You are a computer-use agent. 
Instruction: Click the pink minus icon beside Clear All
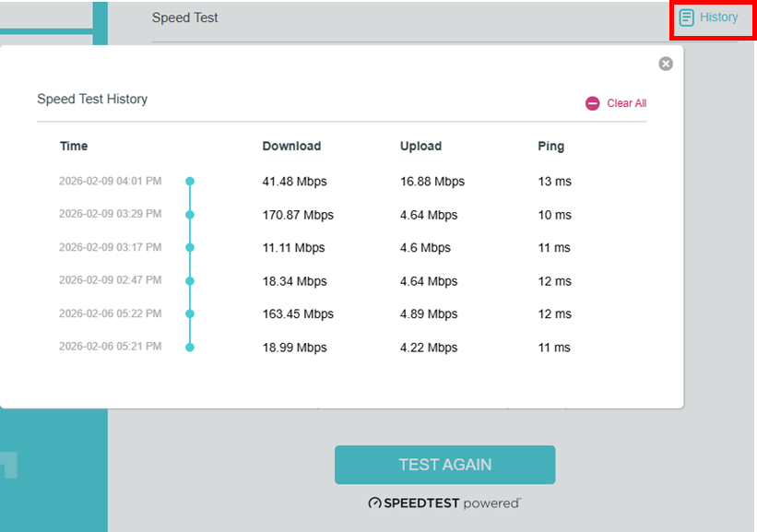[591, 103]
